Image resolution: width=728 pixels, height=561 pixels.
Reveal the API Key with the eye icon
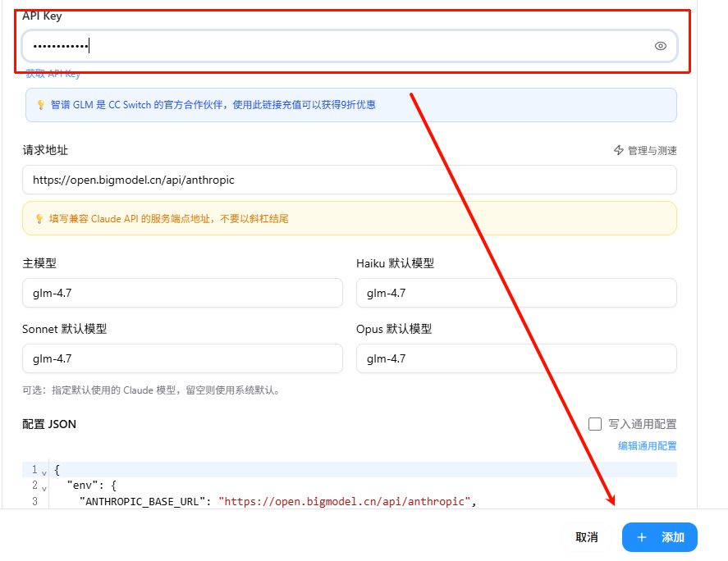(660, 46)
